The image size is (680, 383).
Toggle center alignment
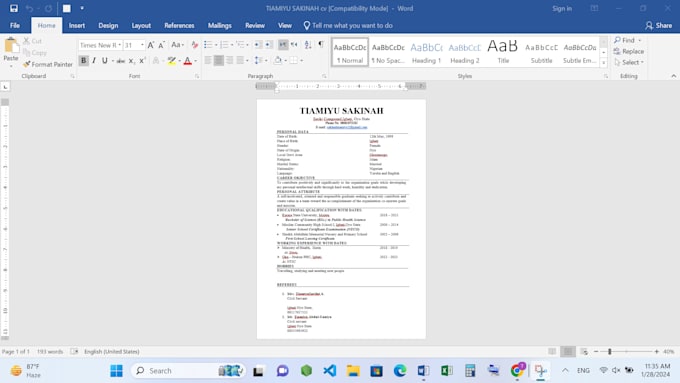tap(219, 60)
